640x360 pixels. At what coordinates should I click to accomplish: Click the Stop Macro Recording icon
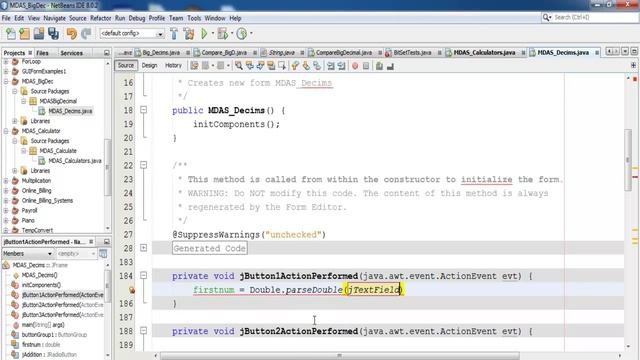click(366, 66)
